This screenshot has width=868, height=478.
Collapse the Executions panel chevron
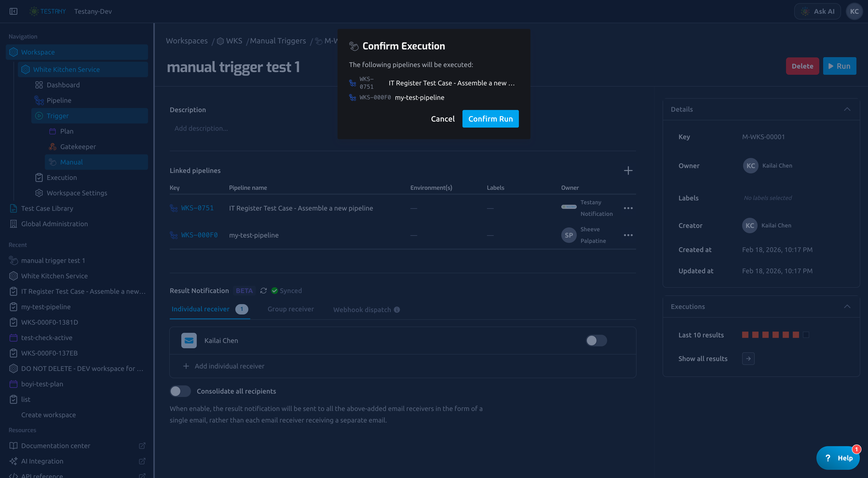(x=847, y=307)
